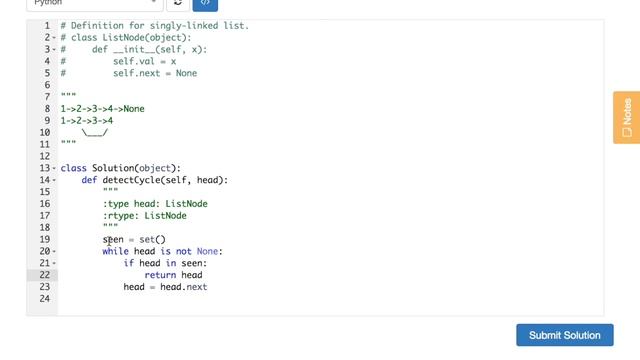
Task: Click line number 12 in the gutter
Action: [45, 156]
